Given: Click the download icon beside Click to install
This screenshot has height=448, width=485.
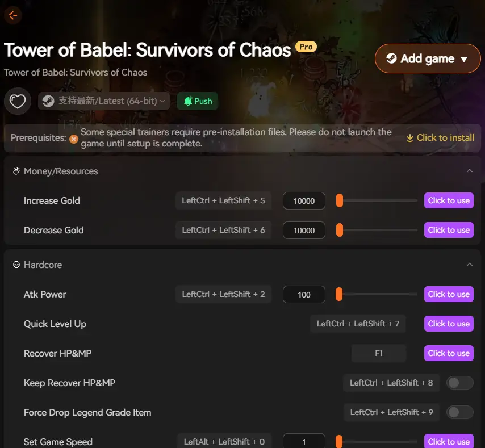Looking at the screenshot, I should click(x=409, y=137).
